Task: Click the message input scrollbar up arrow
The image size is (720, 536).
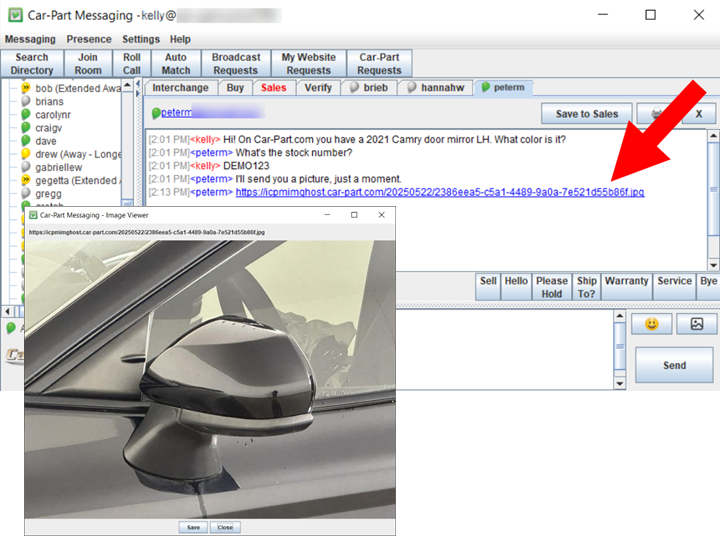Action: click(x=619, y=316)
